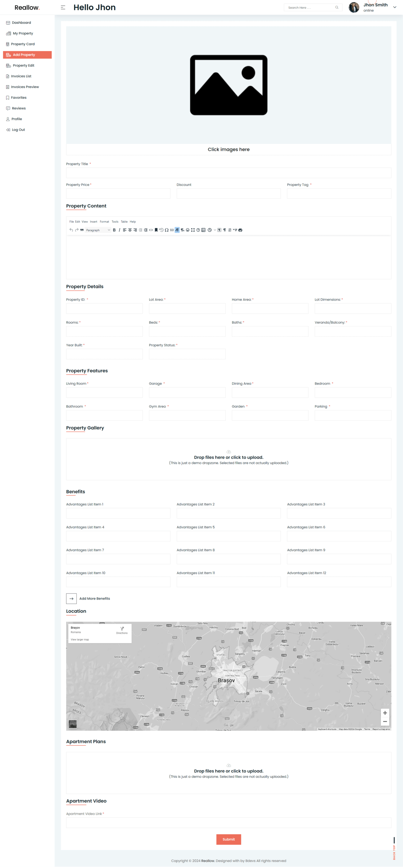Open Paragraph format dropdown
This screenshot has height=868, width=403.
click(98, 230)
